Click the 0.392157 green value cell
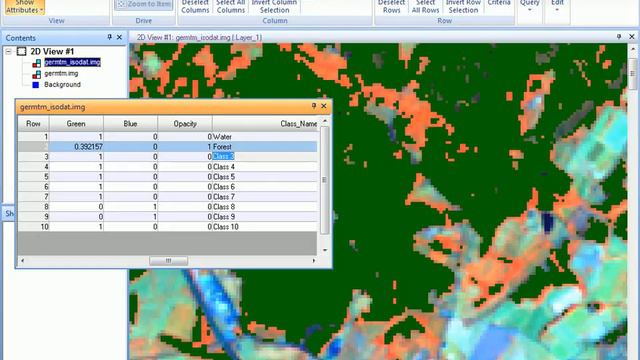The width and height of the screenshot is (640, 360). [x=76, y=147]
